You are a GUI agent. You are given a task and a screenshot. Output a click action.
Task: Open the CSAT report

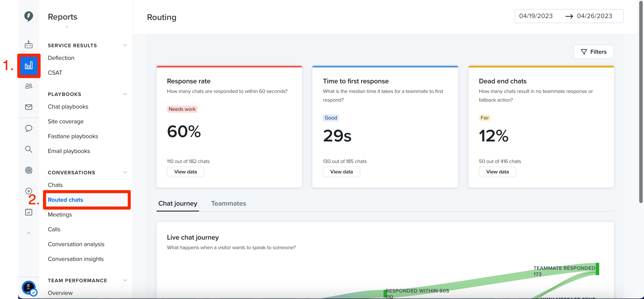click(x=55, y=72)
